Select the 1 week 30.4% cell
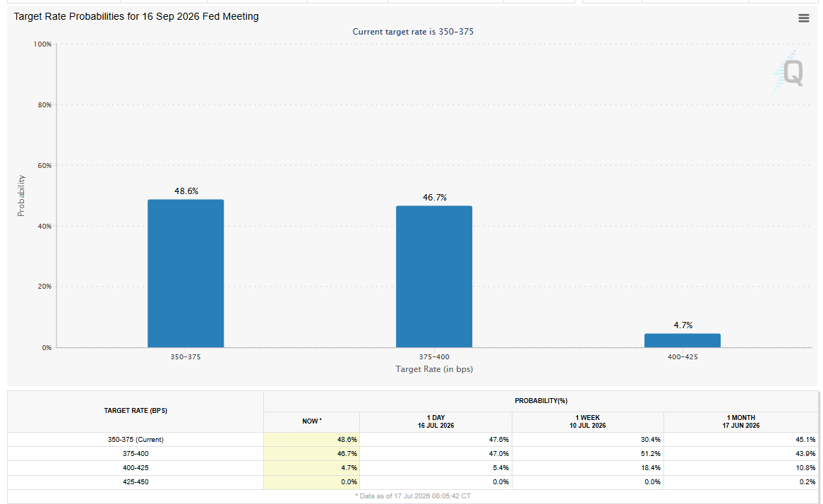The width and height of the screenshot is (823, 504). (x=587, y=440)
